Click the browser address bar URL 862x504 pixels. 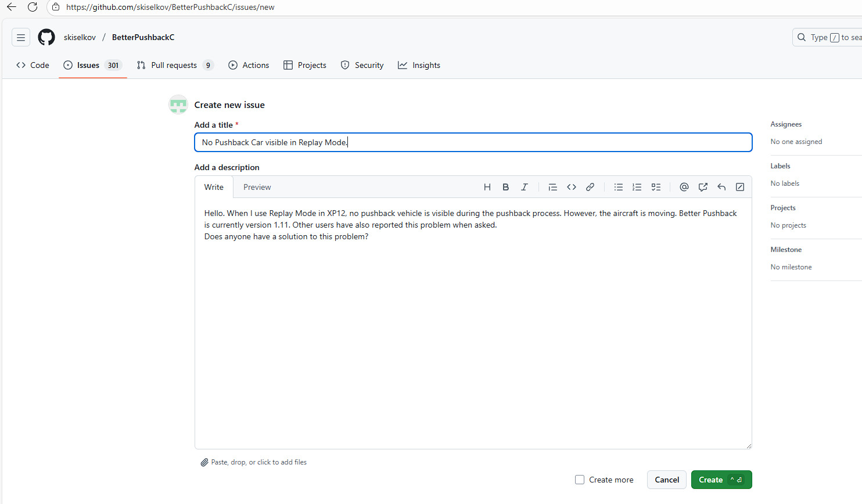(170, 7)
